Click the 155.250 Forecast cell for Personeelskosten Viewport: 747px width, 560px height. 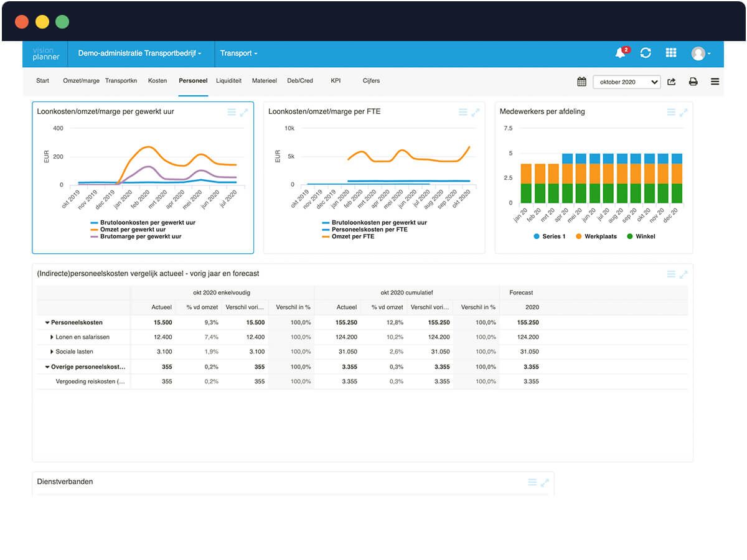pyautogui.click(x=528, y=322)
